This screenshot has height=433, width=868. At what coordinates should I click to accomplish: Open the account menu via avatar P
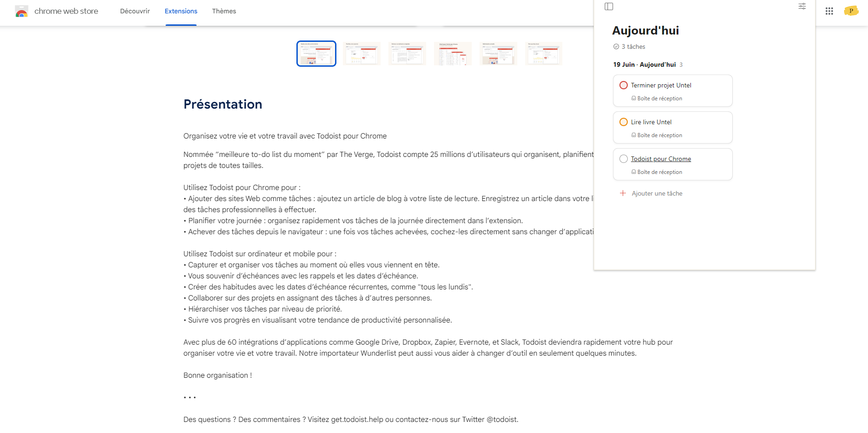(x=851, y=11)
